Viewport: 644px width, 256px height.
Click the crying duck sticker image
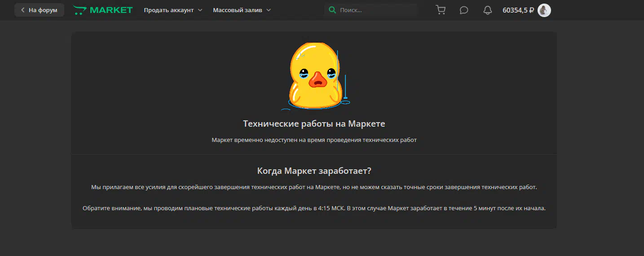click(x=315, y=75)
